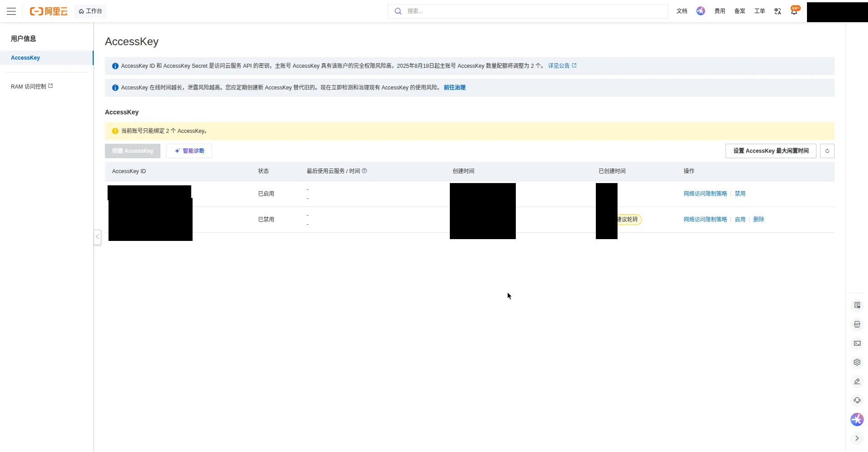Screen dimensions: 868x452
Task: Click the 创建时间 column header
Action: pos(463,171)
